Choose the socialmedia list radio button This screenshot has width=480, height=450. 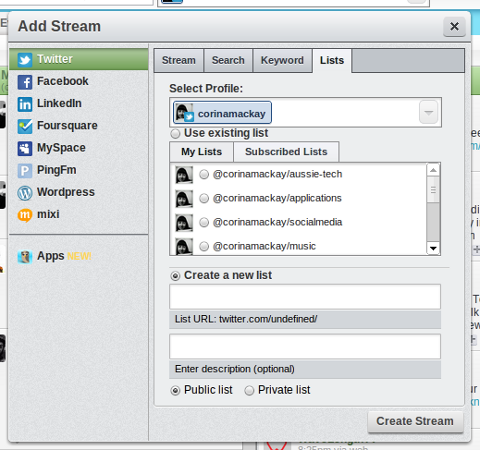coord(204,222)
